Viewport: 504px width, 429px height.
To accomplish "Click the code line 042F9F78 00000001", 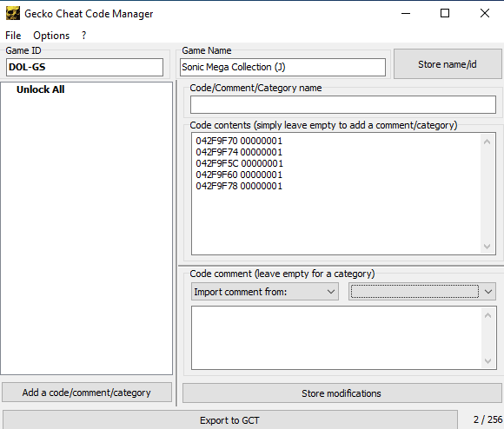I will click(x=239, y=186).
